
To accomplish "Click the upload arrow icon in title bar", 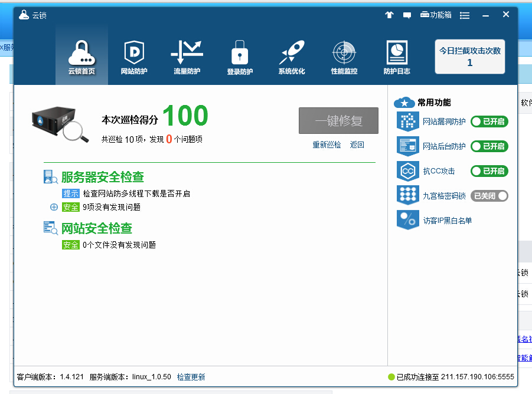I will point(389,15).
